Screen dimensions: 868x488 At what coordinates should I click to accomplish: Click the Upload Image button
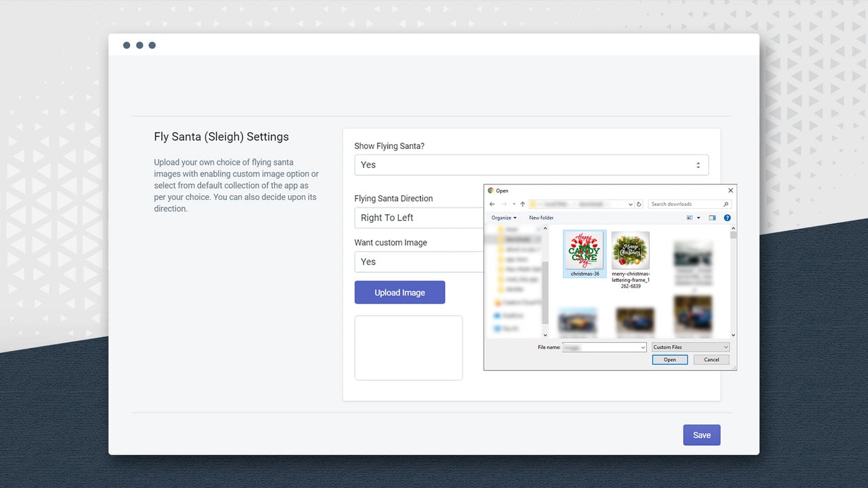coord(399,292)
